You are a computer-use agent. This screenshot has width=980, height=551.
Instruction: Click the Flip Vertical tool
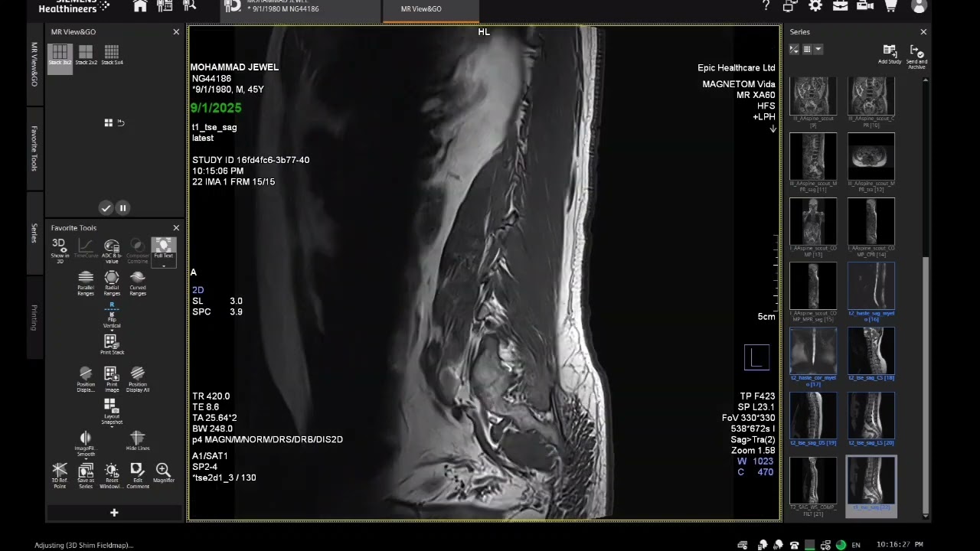click(x=112, y=315)
